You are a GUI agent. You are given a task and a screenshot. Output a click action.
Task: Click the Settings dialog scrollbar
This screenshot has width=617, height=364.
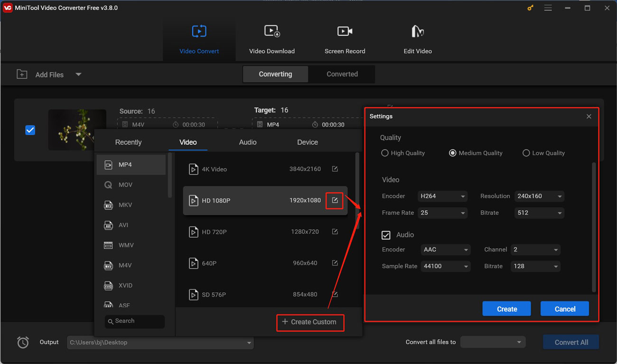[x=594, y=227]
